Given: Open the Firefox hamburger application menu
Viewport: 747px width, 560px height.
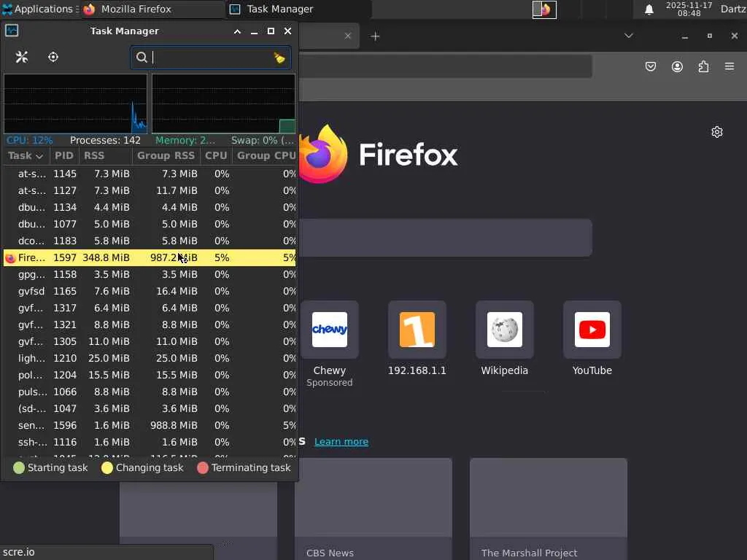Looking at the screenshot, I should (729, 66).
